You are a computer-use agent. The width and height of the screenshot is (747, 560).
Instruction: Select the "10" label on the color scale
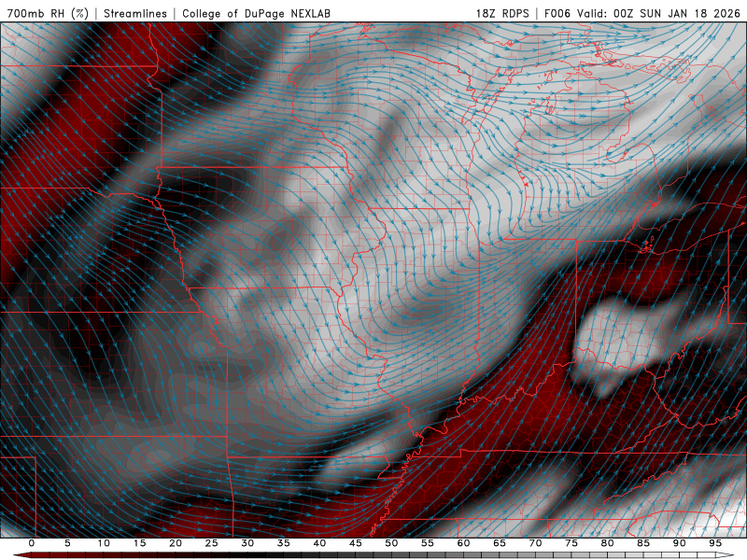coord(104,543)
